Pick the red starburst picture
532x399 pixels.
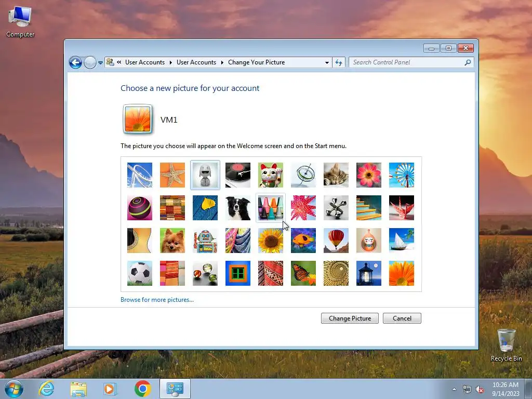pos(303,208)
